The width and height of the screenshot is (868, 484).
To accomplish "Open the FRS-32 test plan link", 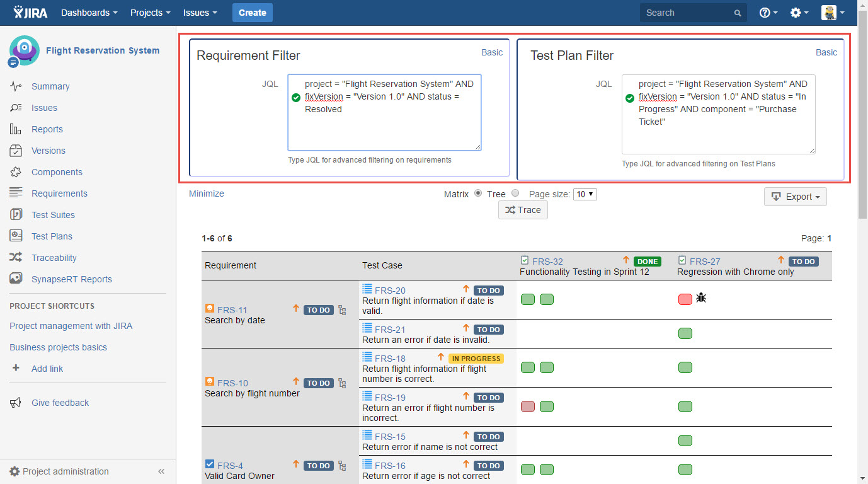I will 547,262.
